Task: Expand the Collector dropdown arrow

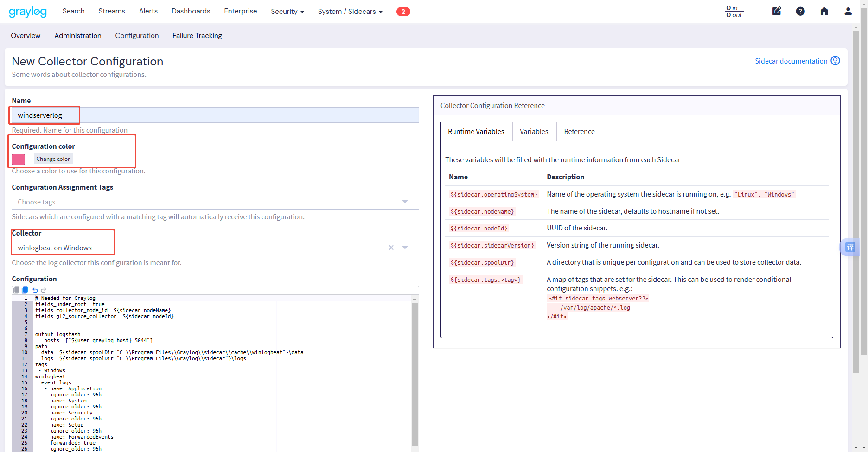Action: click(x=405, y=248)
